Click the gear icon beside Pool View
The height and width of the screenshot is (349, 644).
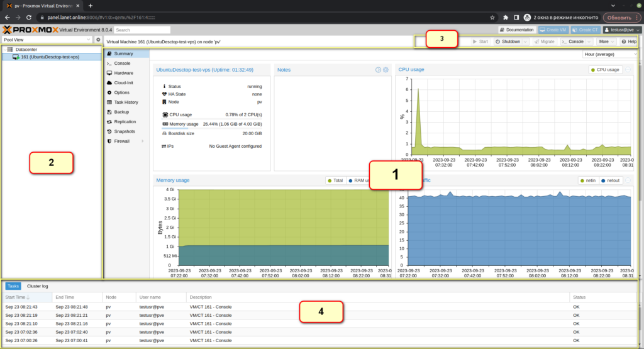point(98,40)
